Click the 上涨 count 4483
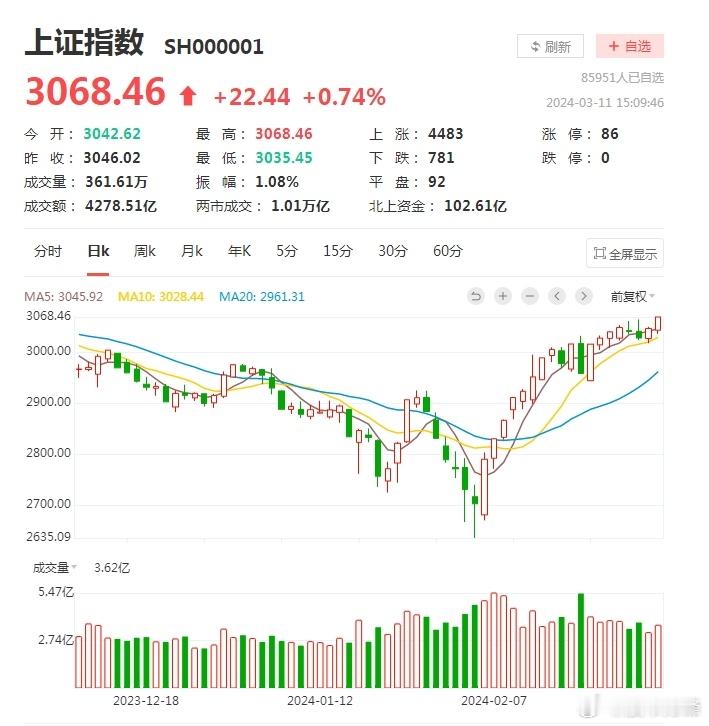 [445, 134]
